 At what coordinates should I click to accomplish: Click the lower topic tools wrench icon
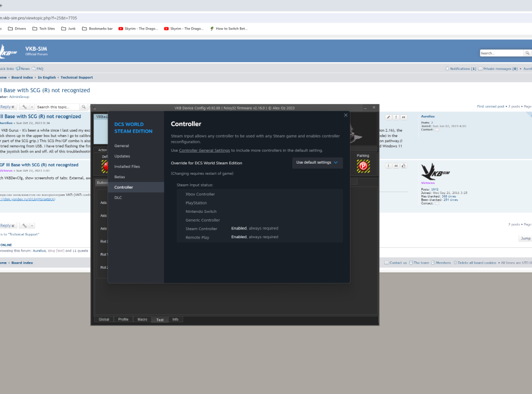point(25,225)
